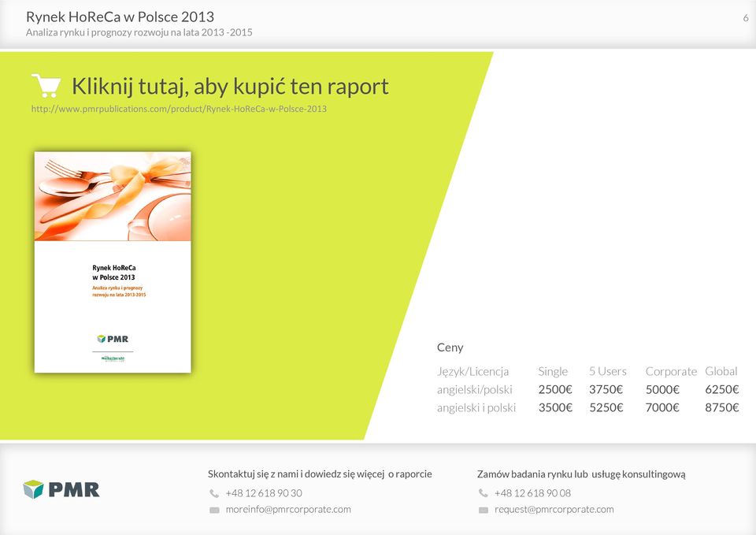Click the 5250€ price cell
Screen dimensions: 756x535
click(x=606, y=407)
